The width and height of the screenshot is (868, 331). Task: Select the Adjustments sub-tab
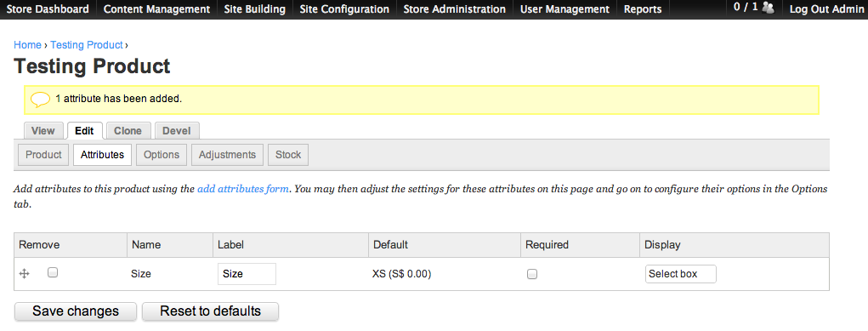[x=227, y=155]
